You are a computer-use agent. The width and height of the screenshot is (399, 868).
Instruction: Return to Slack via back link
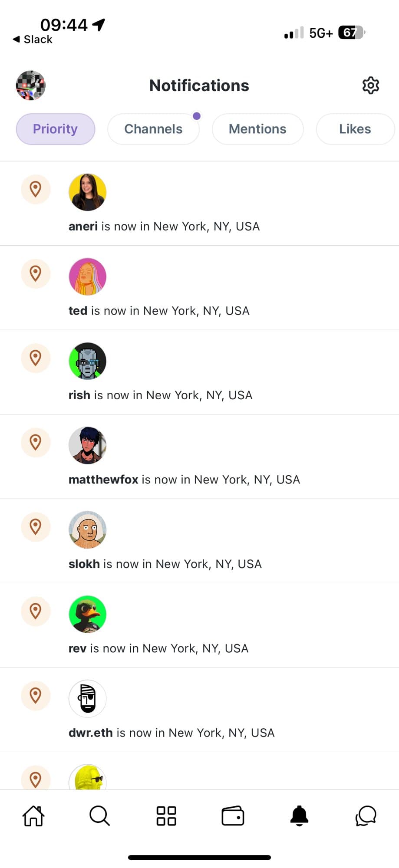[33, 39]
